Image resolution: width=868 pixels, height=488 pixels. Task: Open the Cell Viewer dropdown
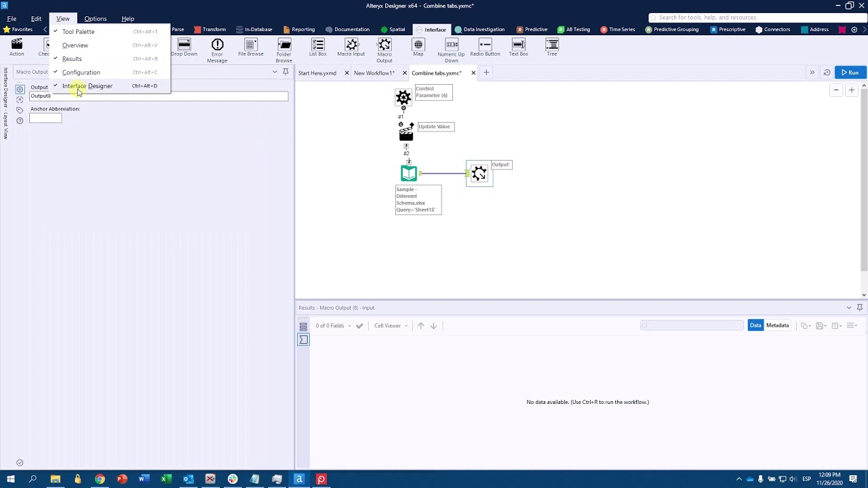click(391, 326)
